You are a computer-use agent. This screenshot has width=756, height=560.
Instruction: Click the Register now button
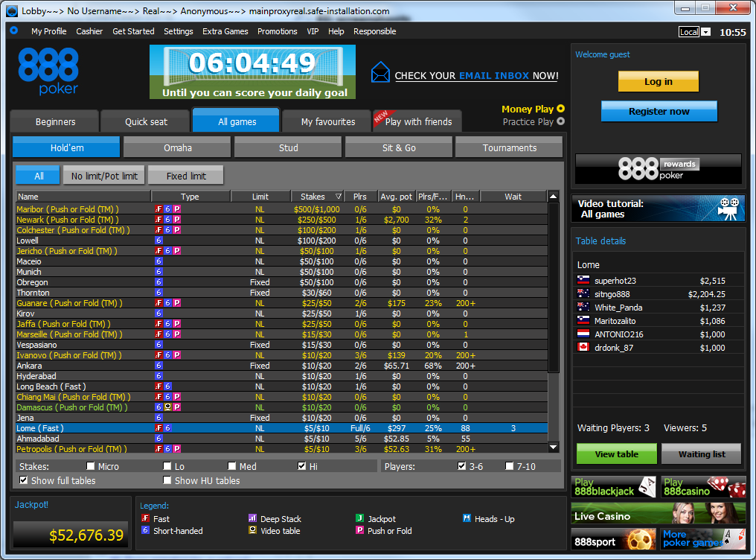tap(659, 112)
